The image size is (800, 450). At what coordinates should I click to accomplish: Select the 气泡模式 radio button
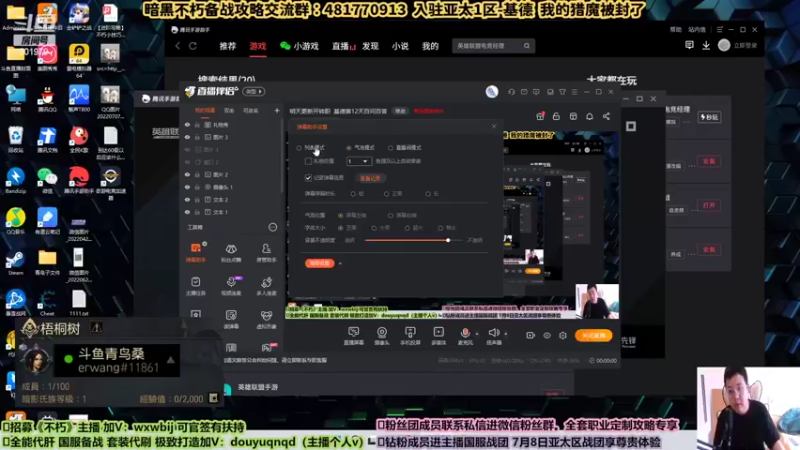[x=349, y=148]
